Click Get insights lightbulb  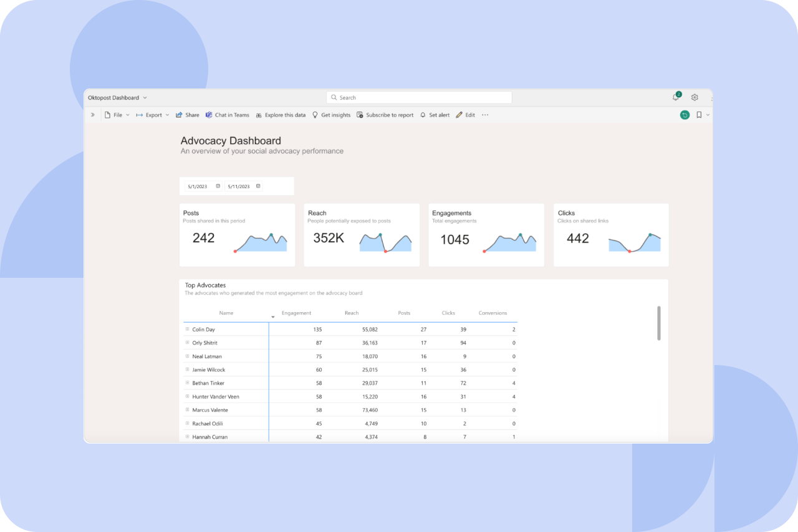[x=331, y=115]
